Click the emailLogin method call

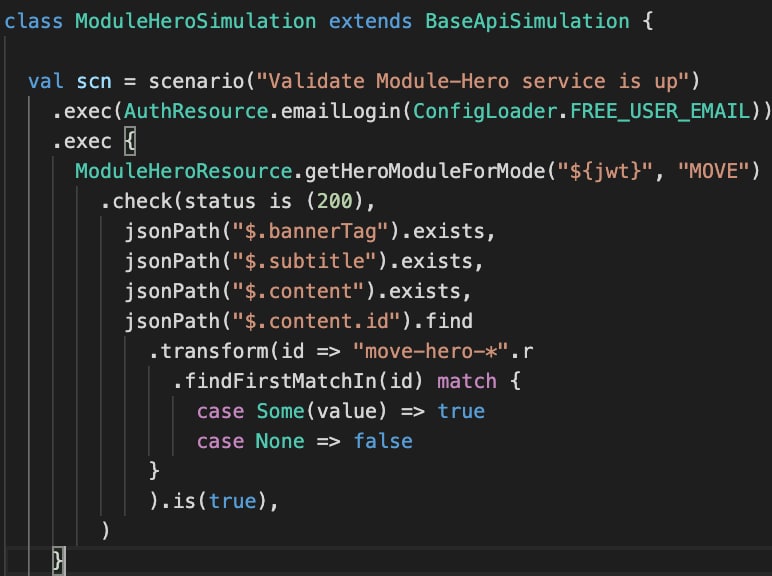coord(340,111)
